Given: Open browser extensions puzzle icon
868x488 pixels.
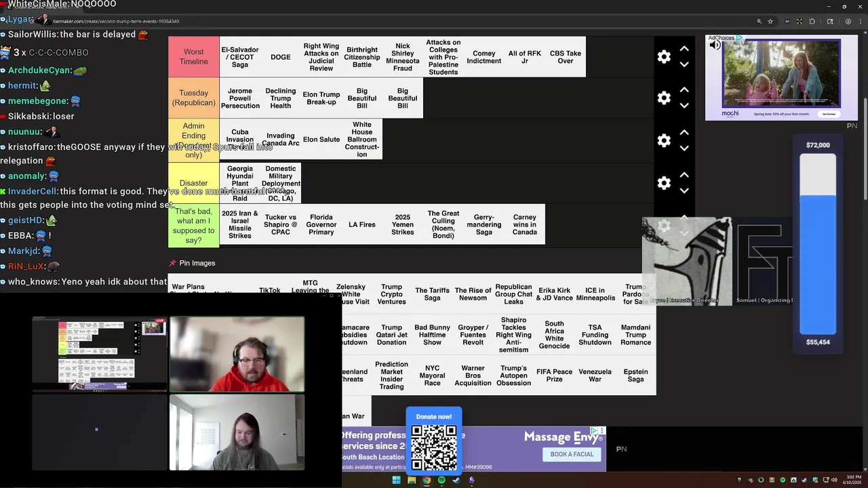Looking at the screenshot, I should click(x=814, y=21).
